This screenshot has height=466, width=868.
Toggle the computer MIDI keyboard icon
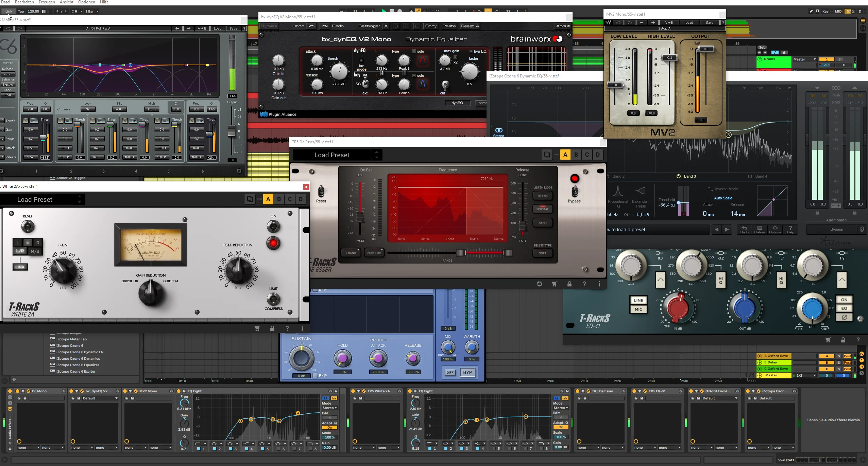(x=818, y=11)
